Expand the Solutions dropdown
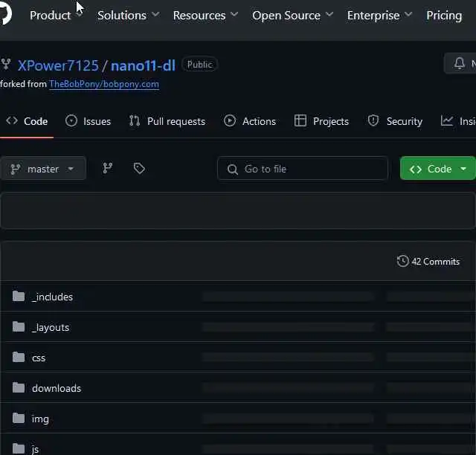The width and height of the screenshot is (476, 455). pyautogui.click(x=128, y=15)
